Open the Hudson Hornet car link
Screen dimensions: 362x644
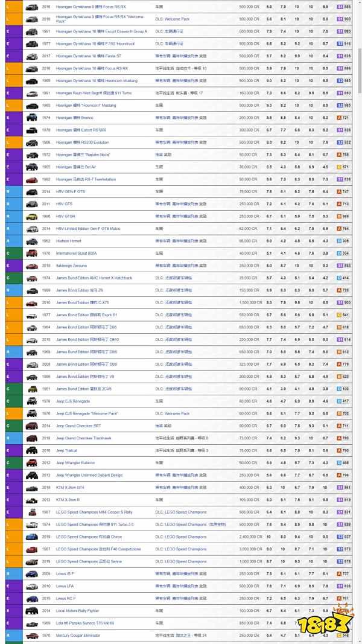pos(69,241)
